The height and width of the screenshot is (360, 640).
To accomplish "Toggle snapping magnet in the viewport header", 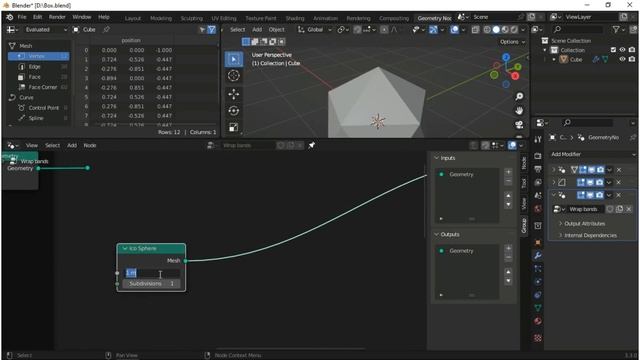I will (x=357, y=29).
